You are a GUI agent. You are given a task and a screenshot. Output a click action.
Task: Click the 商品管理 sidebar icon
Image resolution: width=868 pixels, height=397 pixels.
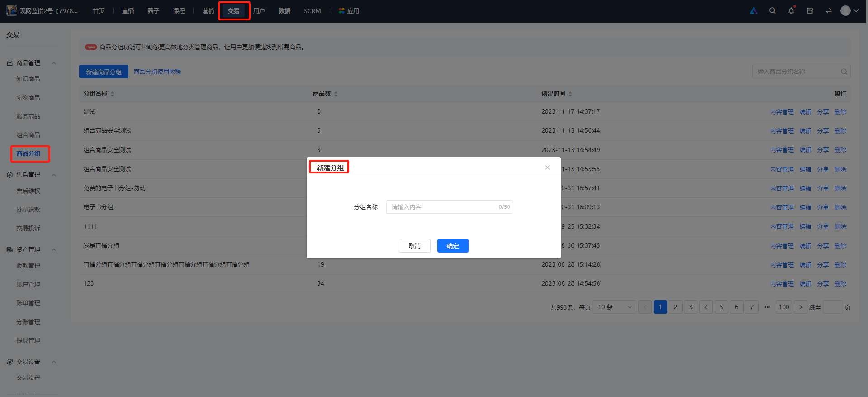pos(9,63)
